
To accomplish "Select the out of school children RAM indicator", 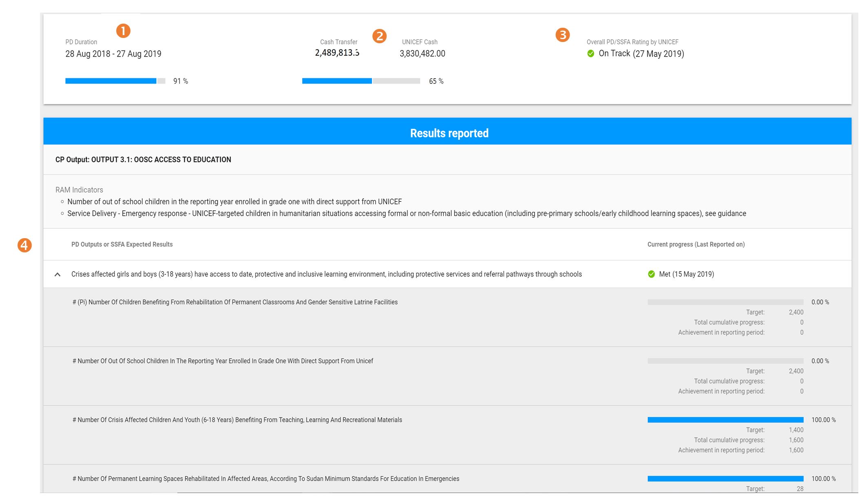I will click(235, 201).
